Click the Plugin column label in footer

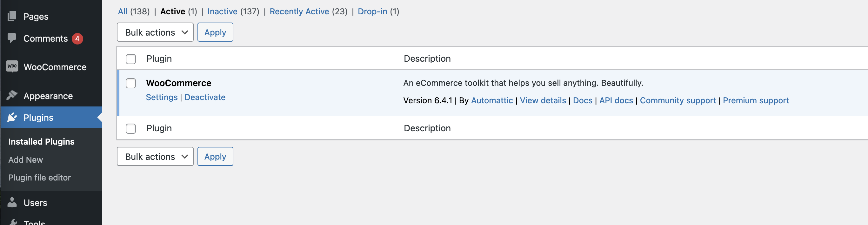click(x=159, y=128)
